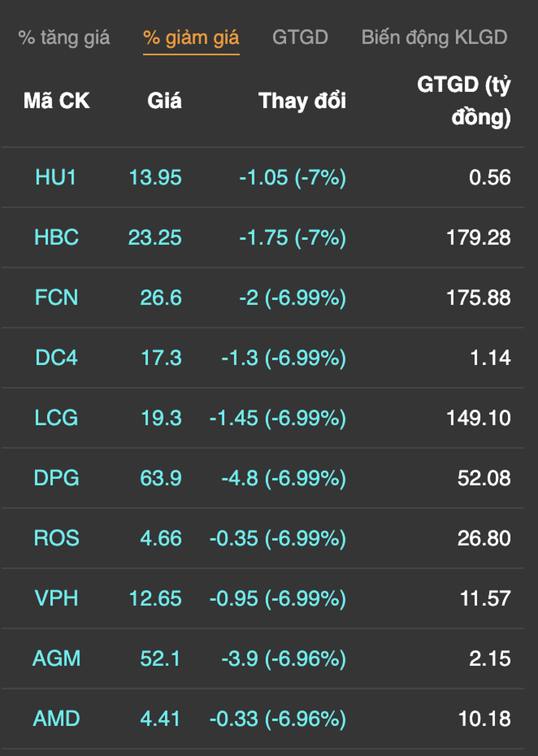This screenshot has width=538, height=756.
Task: Open the ROS stock ticker
Action: [x=56, y=538]
